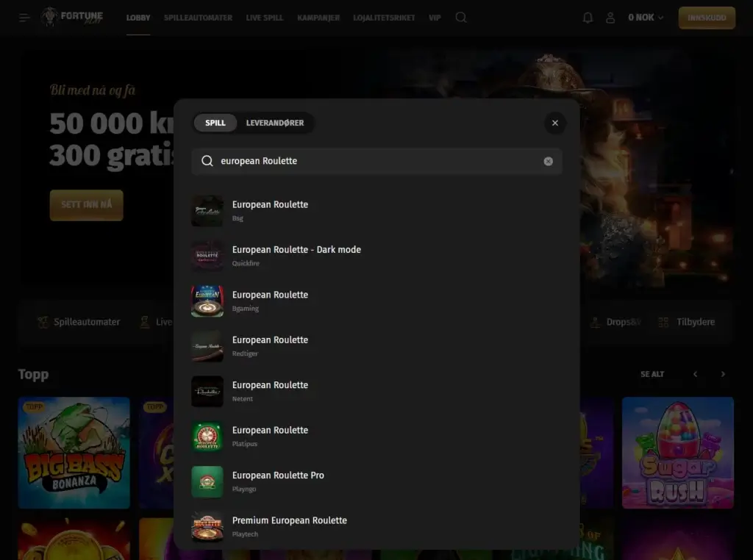Open the Netent European Roulette thumbnail
Image resolution: width=753 pixels, height=560 pixels.
tap(207, 391)
